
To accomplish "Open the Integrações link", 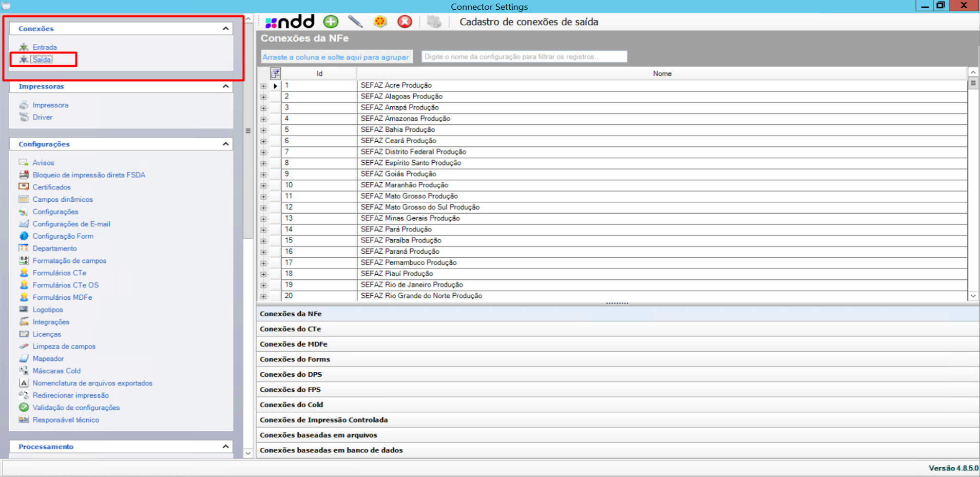I will (x=51, y=322).
